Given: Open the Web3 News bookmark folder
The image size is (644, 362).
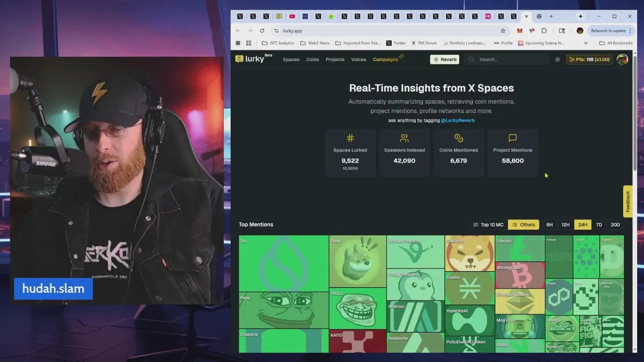Looking at the screenshot, I should pyautogui.click(x=314, y=43).
